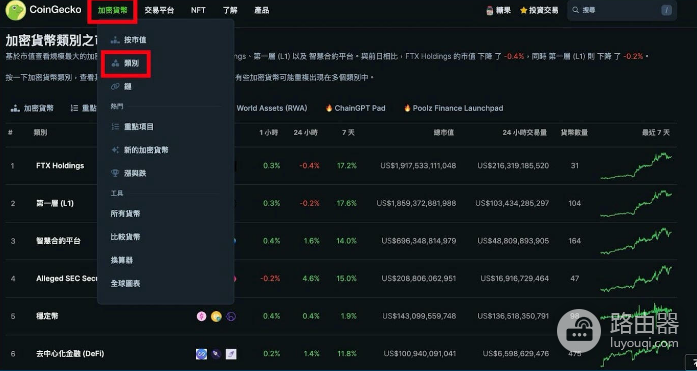Image resolution: width=697 pixels, height=371 pixels.
Task: Click the slash shortcut badge in search
Action: [666, 10]
